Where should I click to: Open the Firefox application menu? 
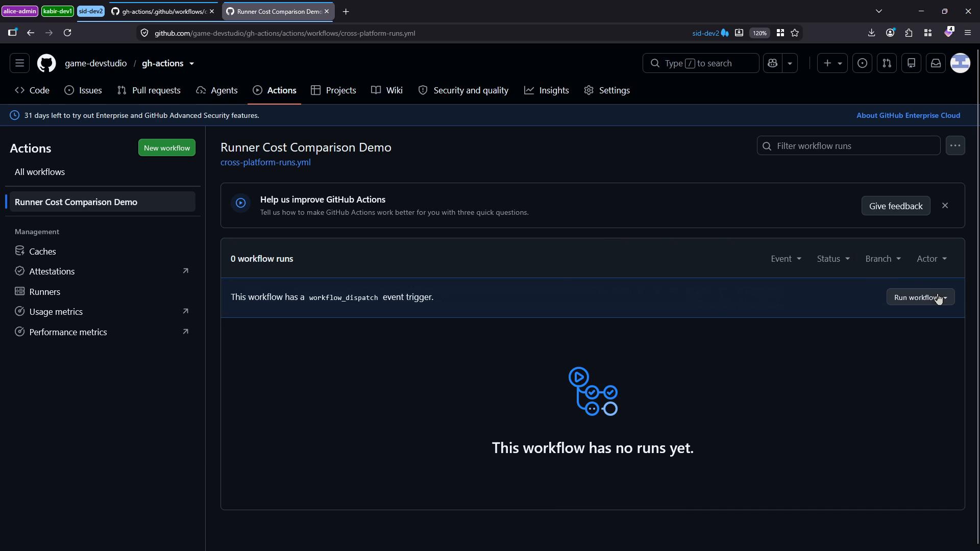(967, 33)
